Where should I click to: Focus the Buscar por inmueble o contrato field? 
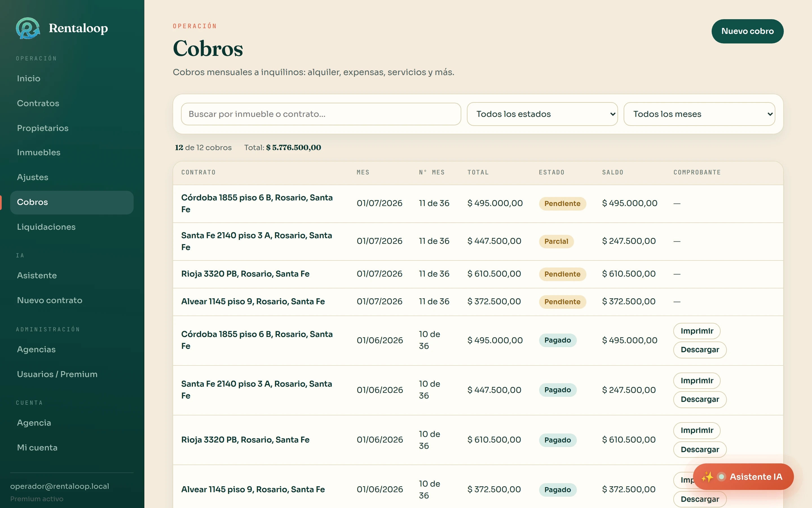[321, 114]
